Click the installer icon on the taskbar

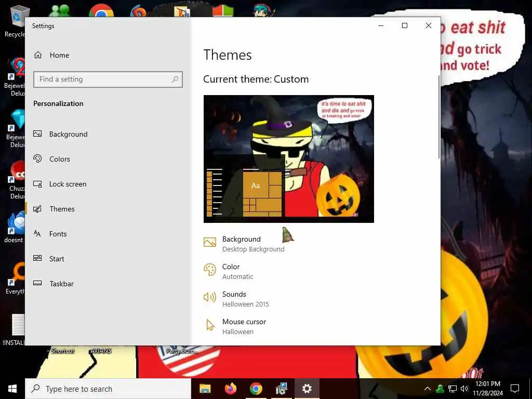point(282,389)
